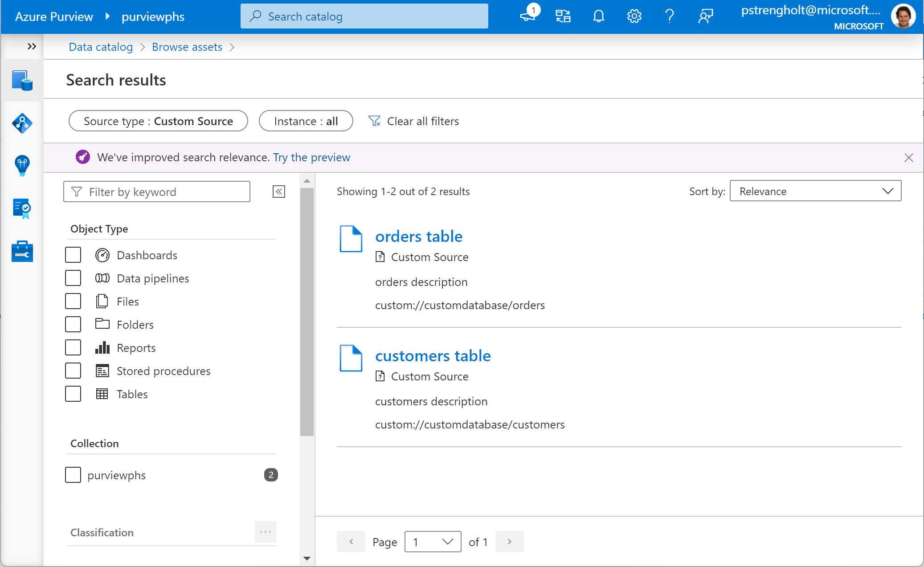924x567 pixels.
Task: Click the Stored procedures icon
Action: tap(102, 371)
